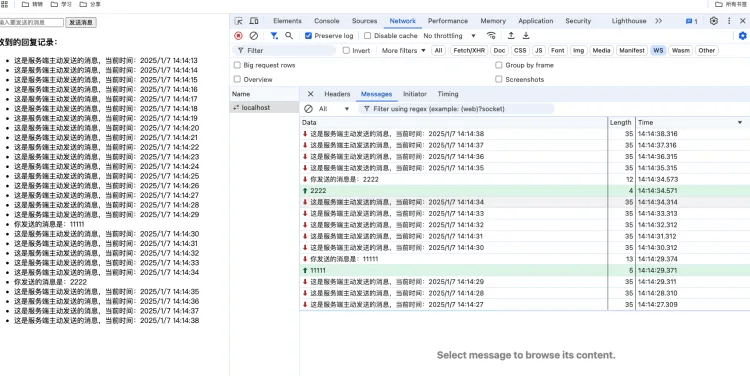Toggle the network filter funnel icon
This screenshot has height=376, width=750.
coord(274,36)
